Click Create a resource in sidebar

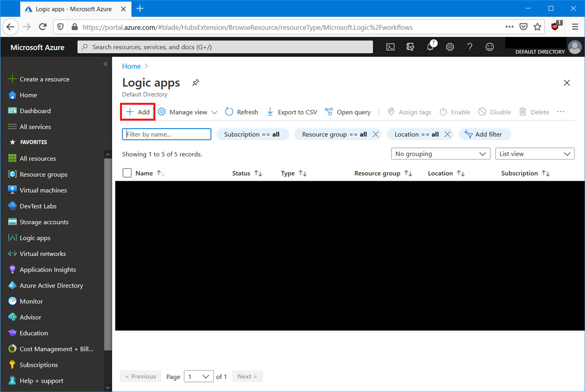pyautogui.click(x=39, y=79)
